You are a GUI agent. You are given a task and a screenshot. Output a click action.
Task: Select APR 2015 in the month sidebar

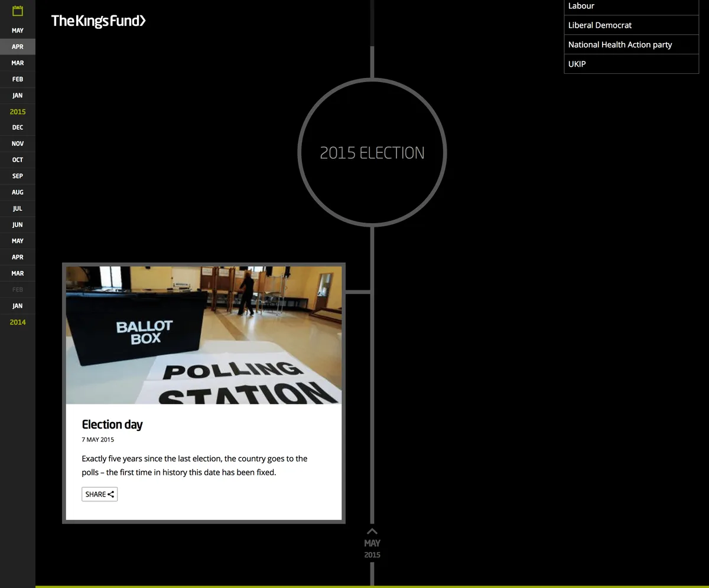pos(18,47)
